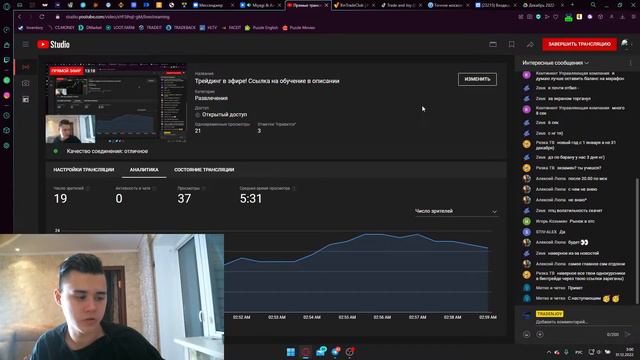Viewport: 640px width, 360px height.
Task: Open the FACEIT bookmark
Action: [231, 28]
